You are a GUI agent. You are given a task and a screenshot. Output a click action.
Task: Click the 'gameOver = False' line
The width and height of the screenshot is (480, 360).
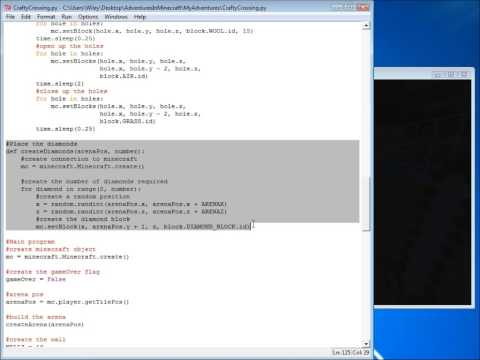pyautogui.click(x=36, y=279)
